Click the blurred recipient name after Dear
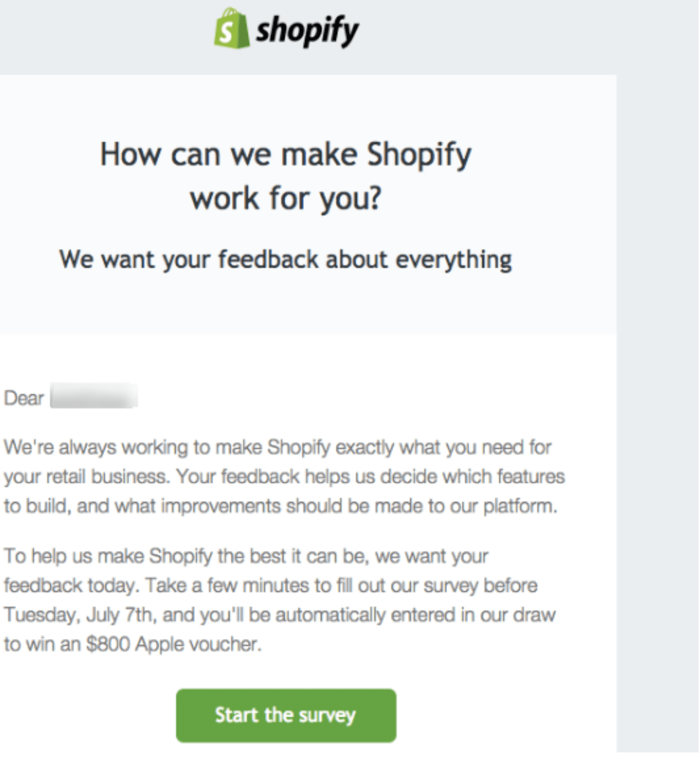Image resolution: width=700 pixels, height=776 pixels. (92, 397)
